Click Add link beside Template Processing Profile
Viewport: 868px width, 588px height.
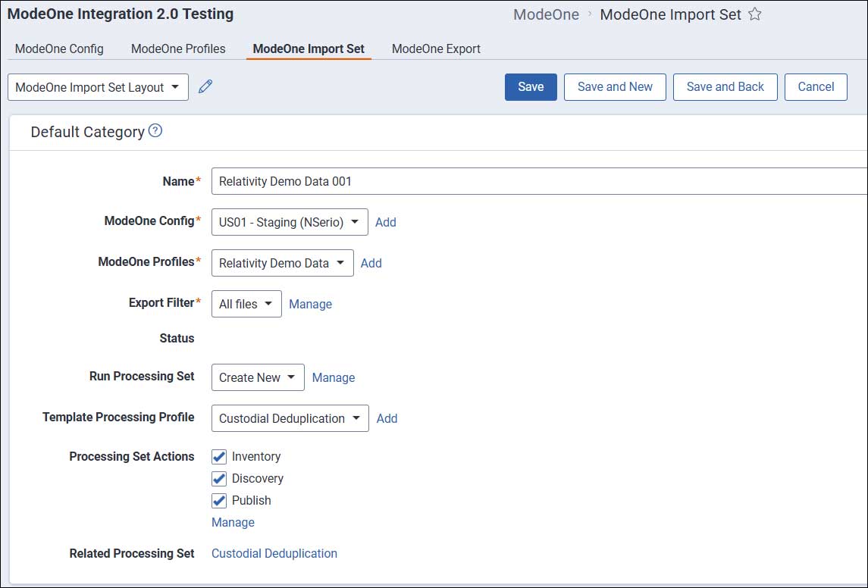[387, 419]
